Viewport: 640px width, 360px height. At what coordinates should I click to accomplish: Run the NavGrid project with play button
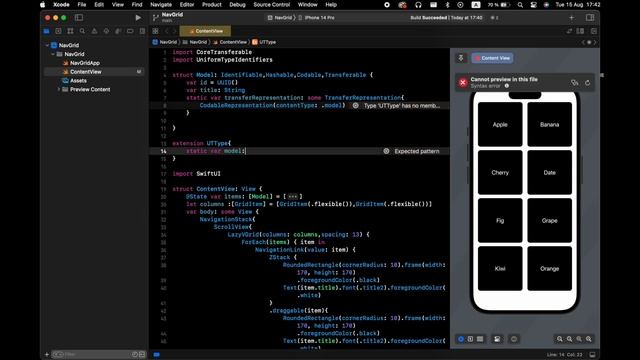138,18
